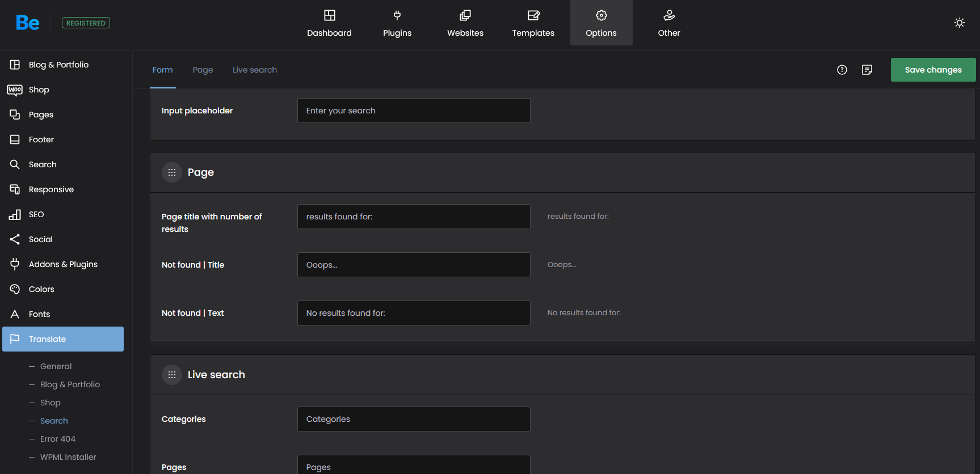Click the SEO bar chart sidebar icon
The width and height of the screenshot is (980, 474).
15,214
